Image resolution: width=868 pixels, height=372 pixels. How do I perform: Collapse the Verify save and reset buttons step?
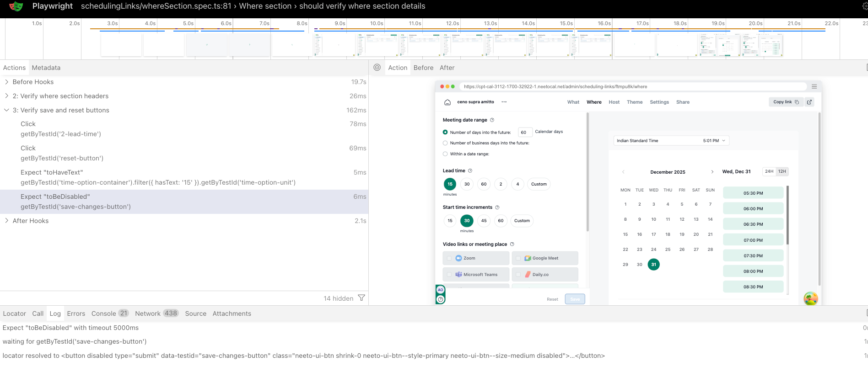pos(6,110)
